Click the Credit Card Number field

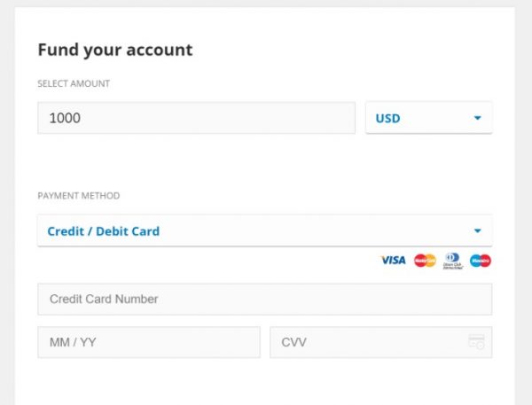(264, 300)
